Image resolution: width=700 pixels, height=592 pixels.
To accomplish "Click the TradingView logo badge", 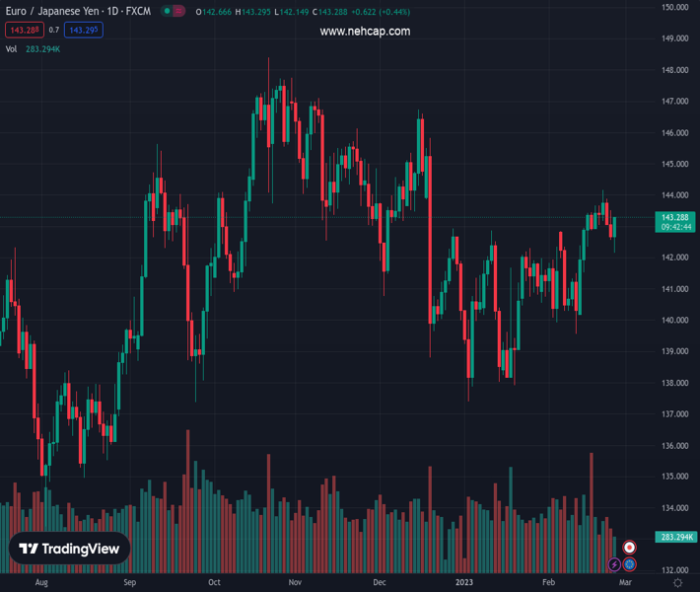I will click(70, 550).
